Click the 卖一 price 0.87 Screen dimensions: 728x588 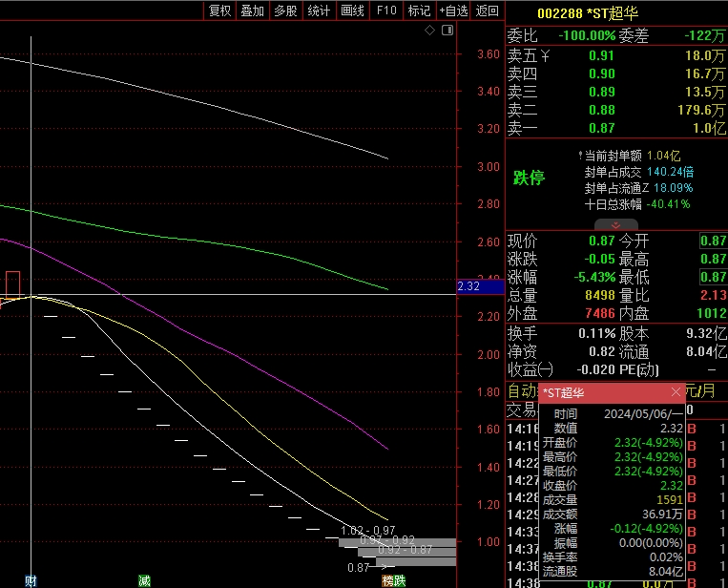click(601, 128)
